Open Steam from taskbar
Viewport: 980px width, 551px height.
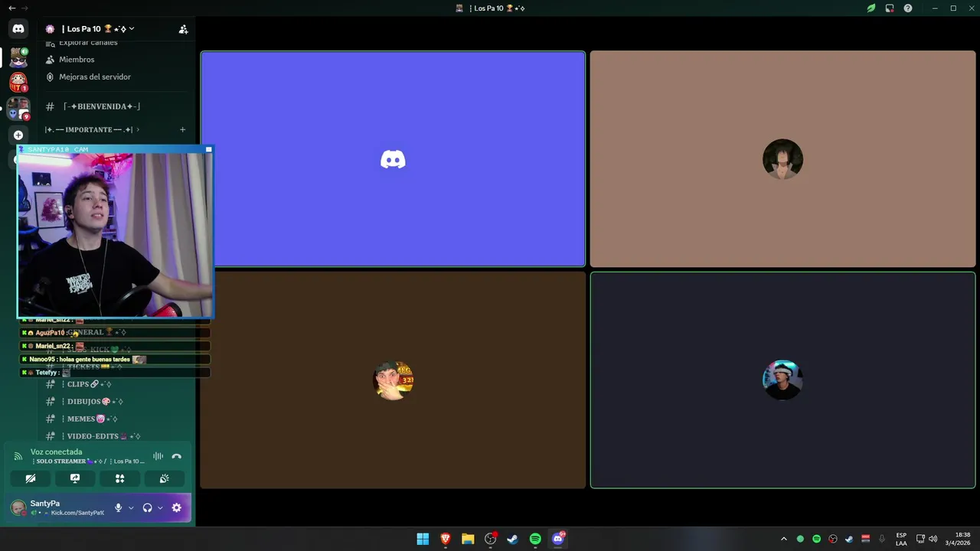pyautogui.click(x=512, y=539)
